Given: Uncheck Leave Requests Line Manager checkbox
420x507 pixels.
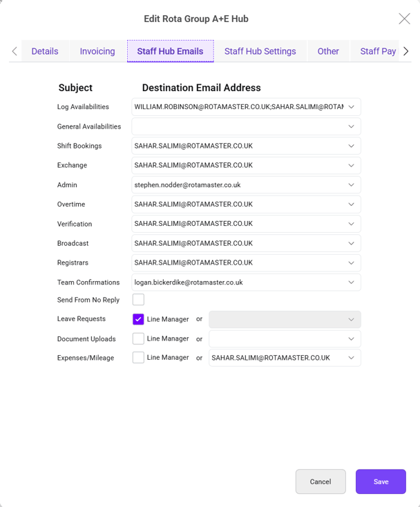Looking at the screenshot, I should (138, 319).
